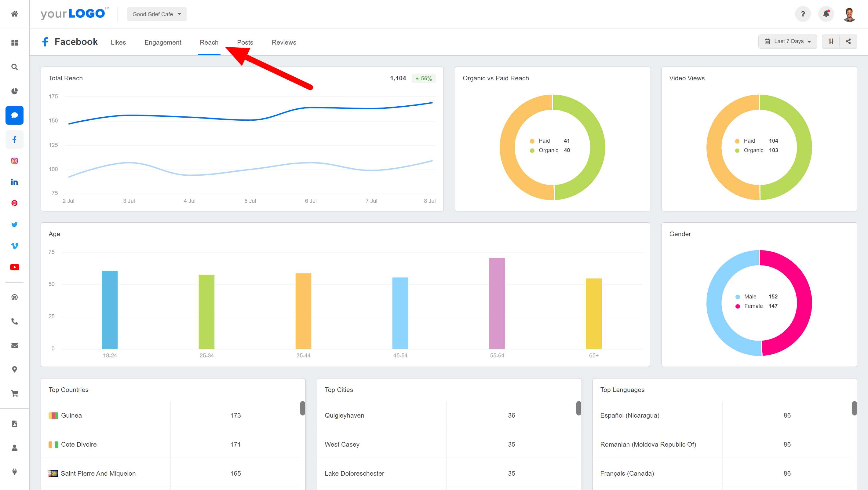
Task: Click the user profile avatar
Action: (849, 14)
